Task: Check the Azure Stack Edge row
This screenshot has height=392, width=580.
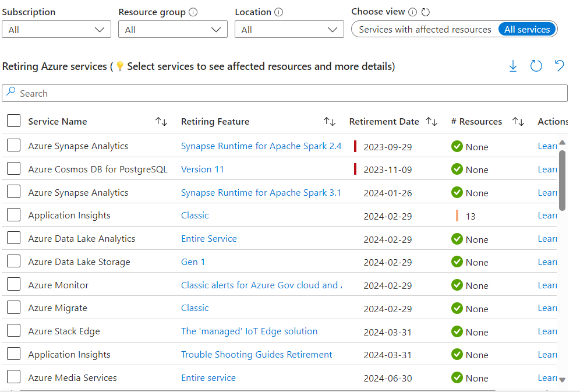Action: coord(14,330)
